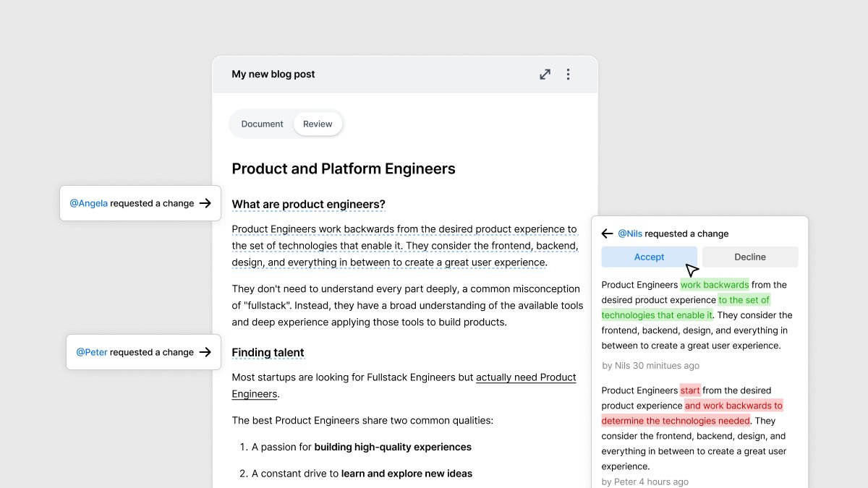The width and height of the screenshot is (868, 488).
Task: Switch to the Document tab
Action: [x=262, y=124]
